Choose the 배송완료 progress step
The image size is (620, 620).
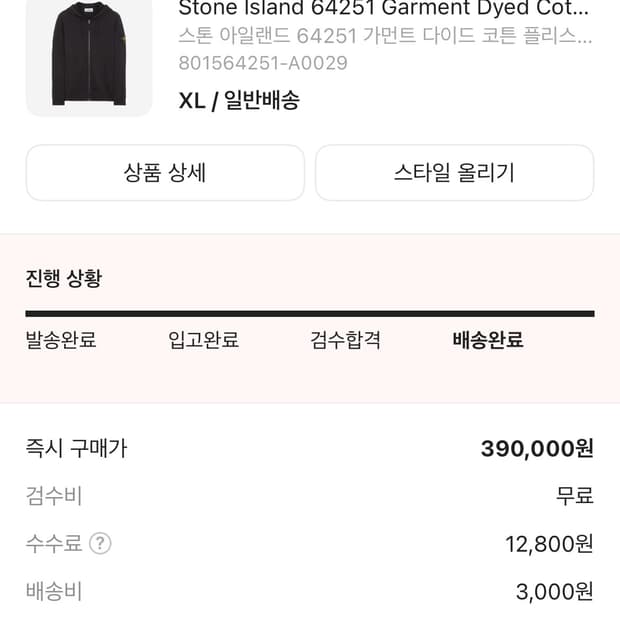coord(488,340)
